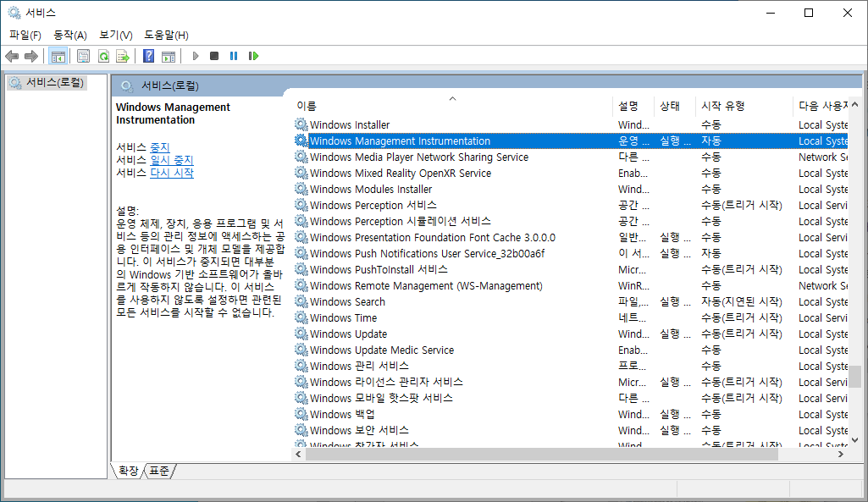
Task: Select the Windows Update service row
Action: (x=571, y=334)
